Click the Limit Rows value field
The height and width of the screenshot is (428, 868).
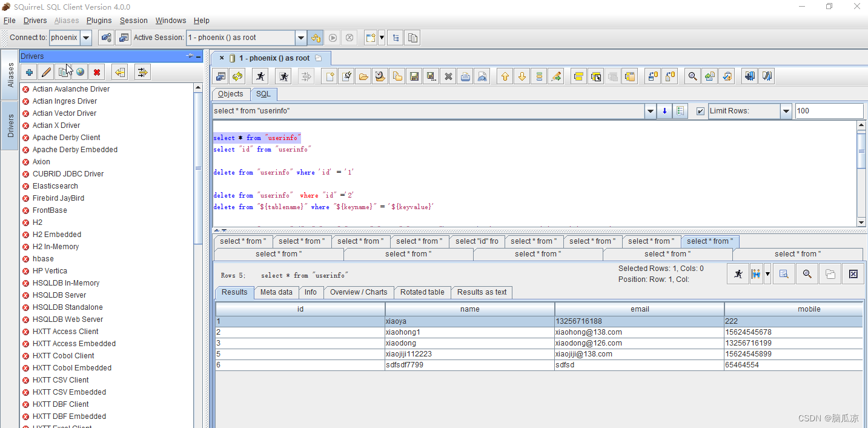(x=829, y=111)
